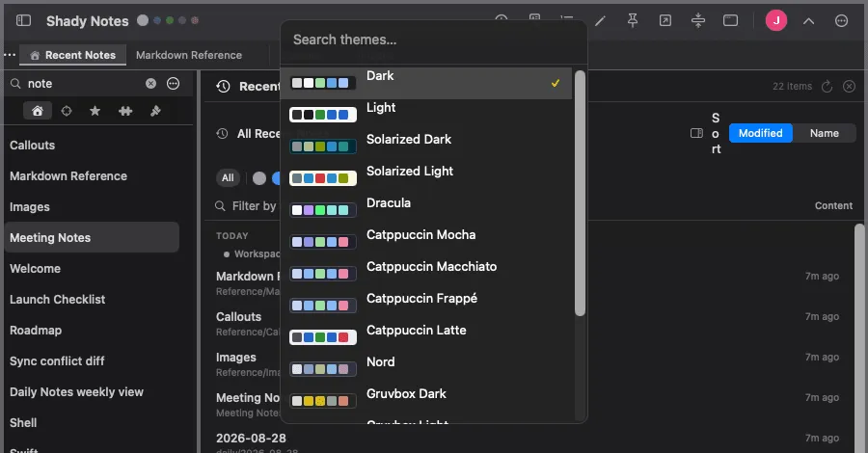The height and width of the screenshot is (453, 868).
Task: Click the three-dot overflow left of Recent Notes tab
Action: pyautogui.click(x=10, y=55)
